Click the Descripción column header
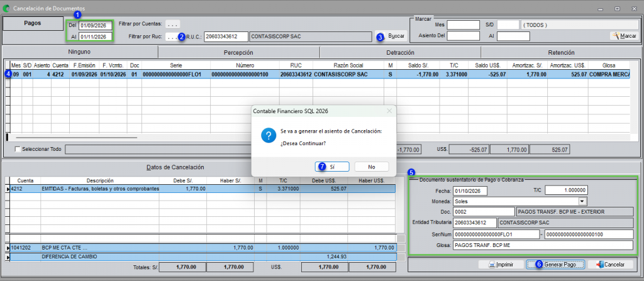The height and width of the screenshot is (281, 644). 100,180
